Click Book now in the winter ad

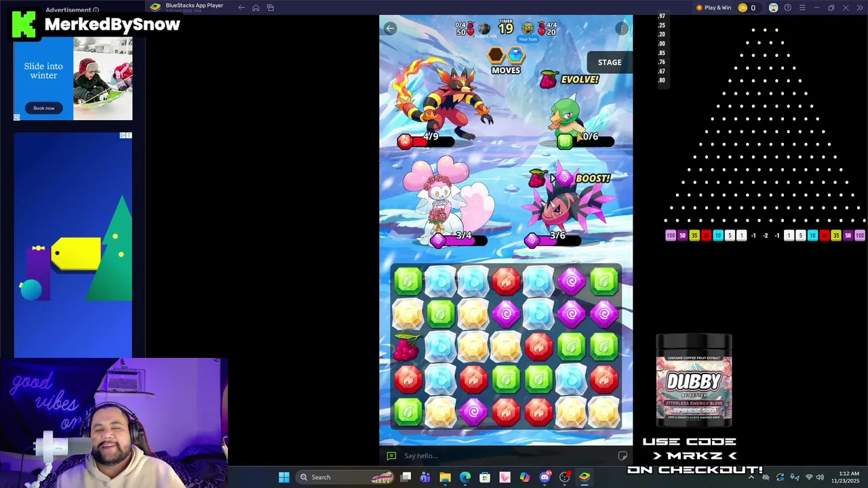point(44,108)
